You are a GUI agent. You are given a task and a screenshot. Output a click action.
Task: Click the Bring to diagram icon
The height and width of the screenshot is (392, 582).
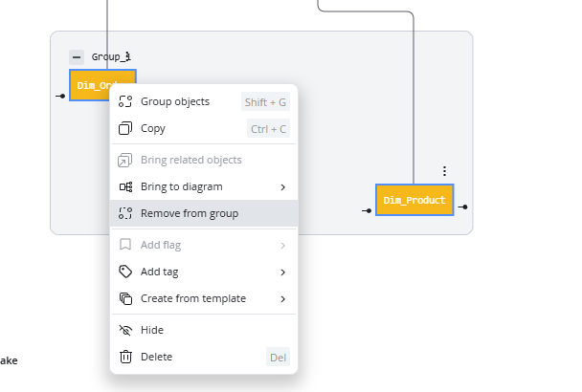pyautogui.click(x=125, y=186)
